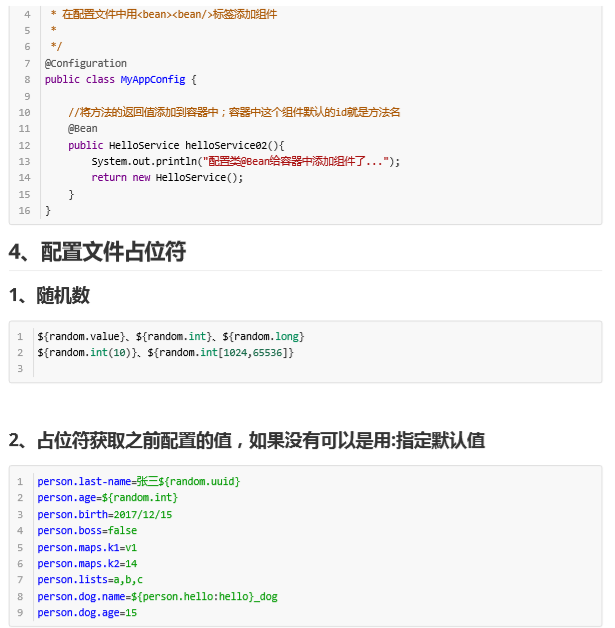Viewport: 615px width, 628px height.
Task: Click 'person.boss=false' line
Action: coord(87,531)
